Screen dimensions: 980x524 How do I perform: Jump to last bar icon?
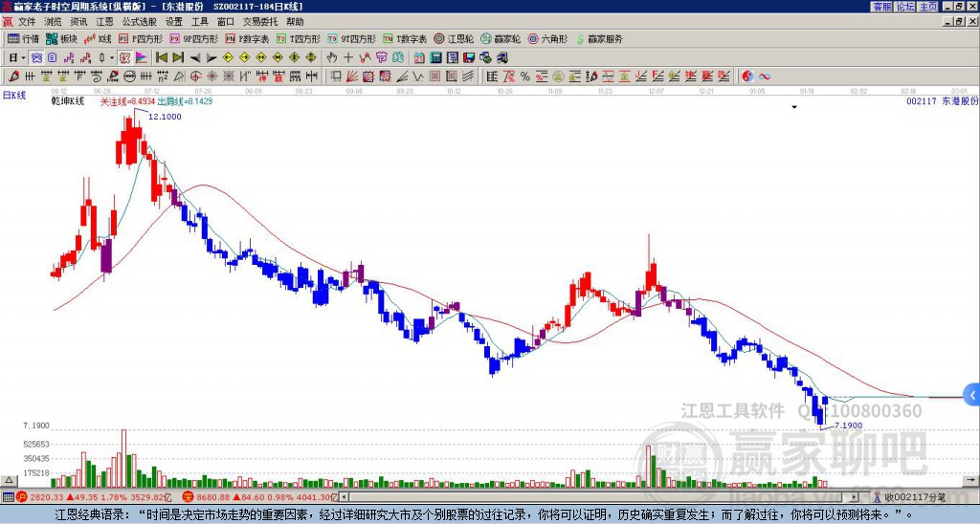(x=178, y=58)
